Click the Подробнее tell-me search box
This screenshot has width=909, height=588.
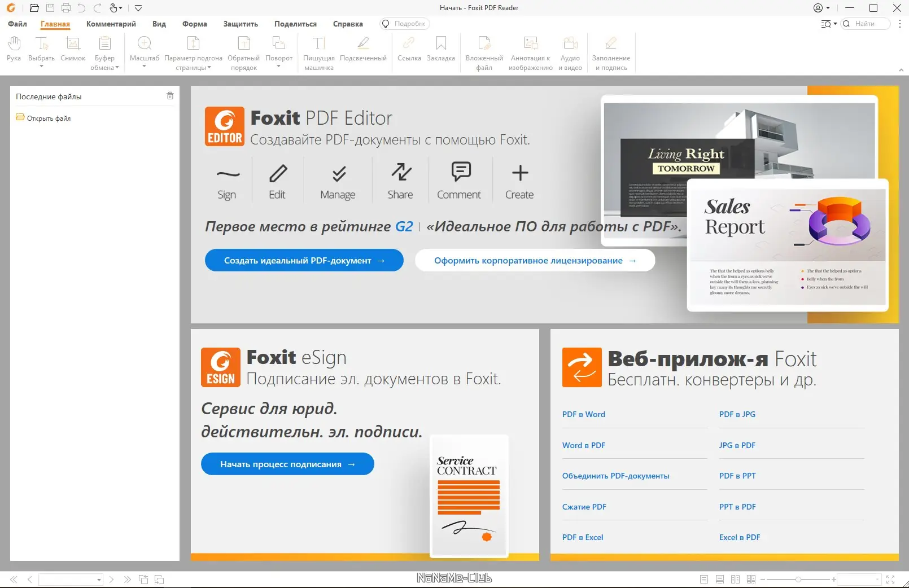(404, 24)
